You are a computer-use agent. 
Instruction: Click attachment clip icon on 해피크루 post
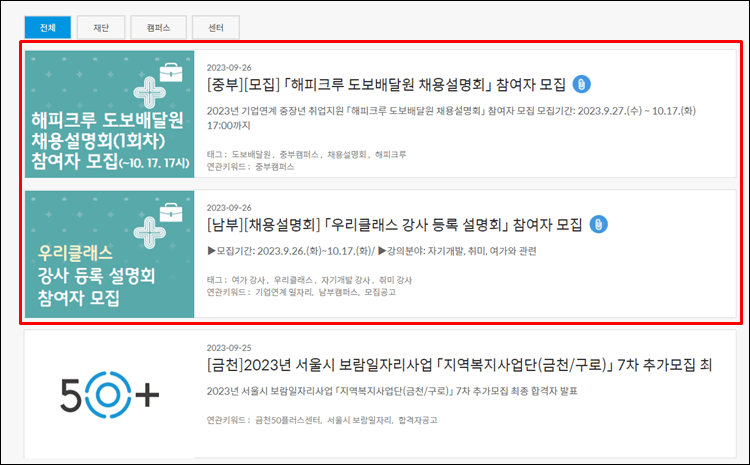582,84
